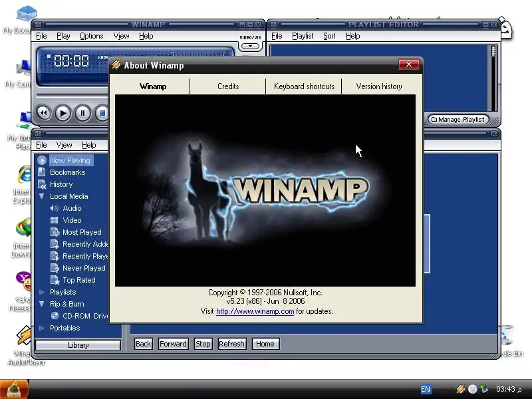Close the About Winamp dialog
Viewport: 532px width, 399px height.
409,64
